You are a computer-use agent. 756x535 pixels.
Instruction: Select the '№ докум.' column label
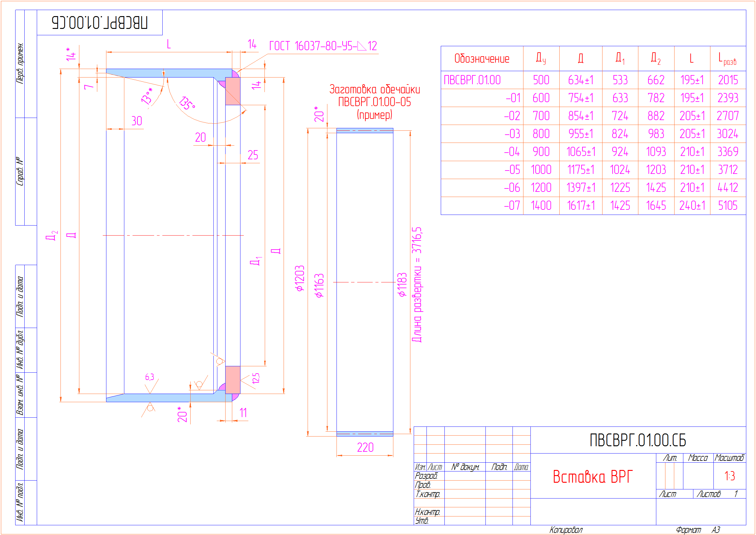tap(465, 467)
